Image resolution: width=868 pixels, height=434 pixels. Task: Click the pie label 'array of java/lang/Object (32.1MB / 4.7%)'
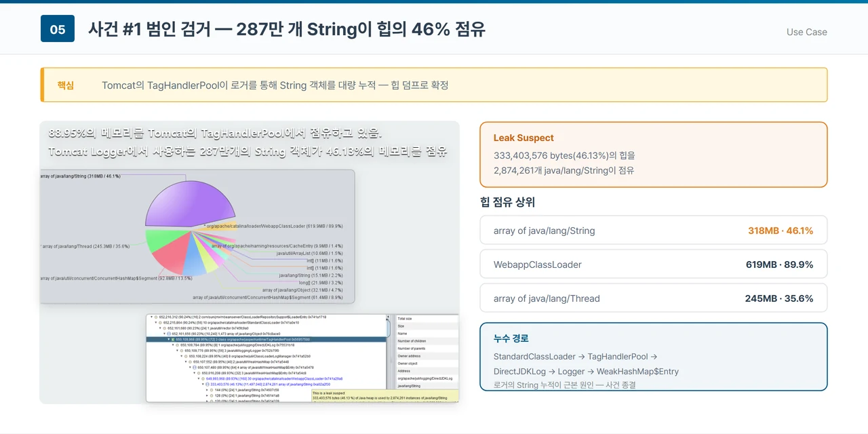pos(304,290)
